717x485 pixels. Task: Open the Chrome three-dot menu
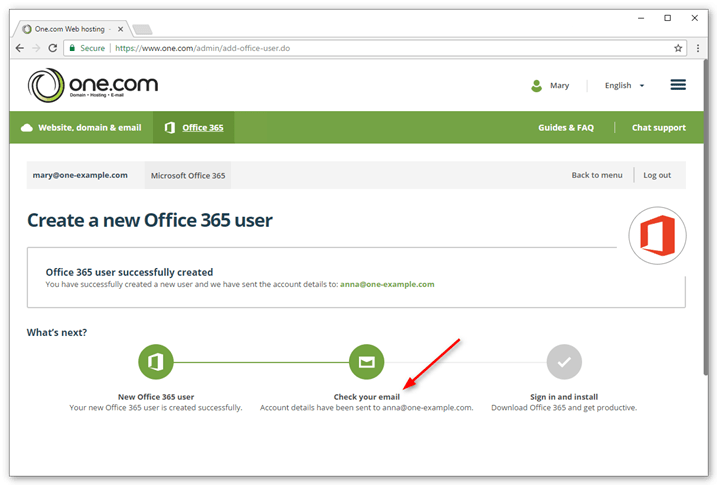[698, 48]
